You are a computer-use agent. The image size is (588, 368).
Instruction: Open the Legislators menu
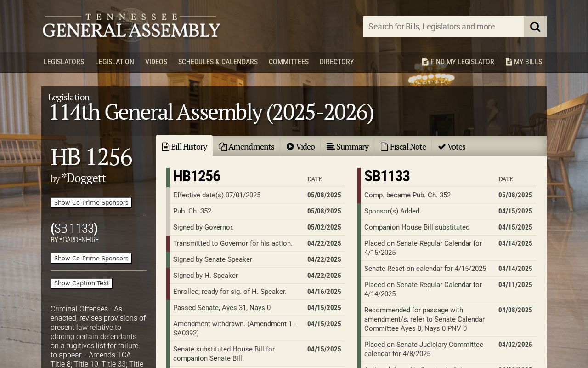pyautogui.click(x=64, y=62)
